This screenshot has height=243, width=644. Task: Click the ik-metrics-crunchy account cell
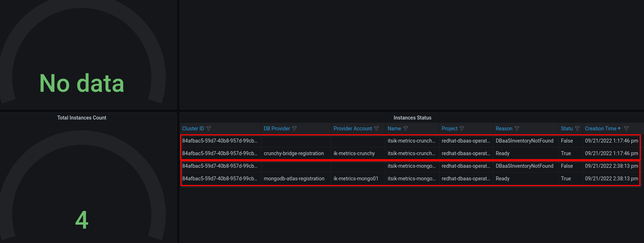354,153
